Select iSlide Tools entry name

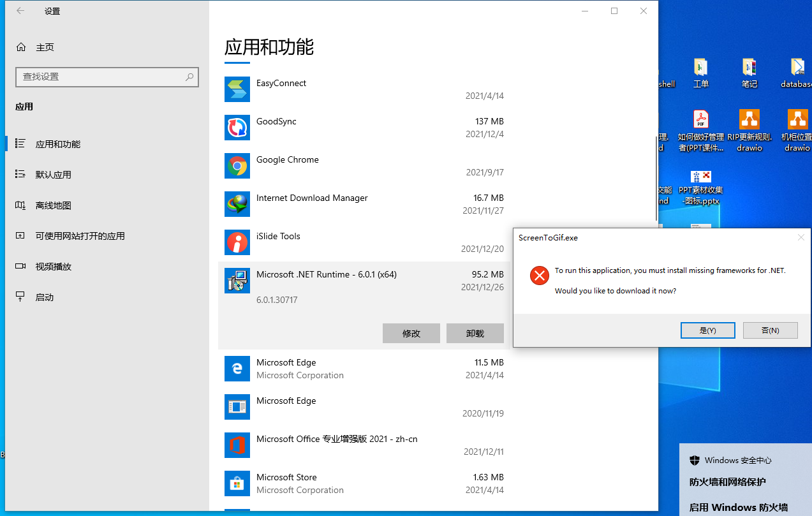click(x=278, y=236)
